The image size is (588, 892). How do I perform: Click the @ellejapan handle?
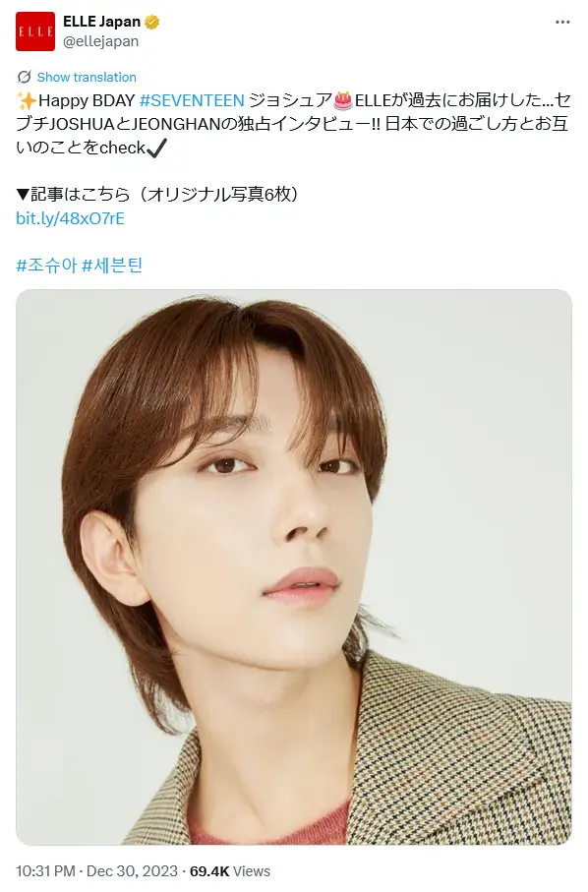(x=100, y=41)
